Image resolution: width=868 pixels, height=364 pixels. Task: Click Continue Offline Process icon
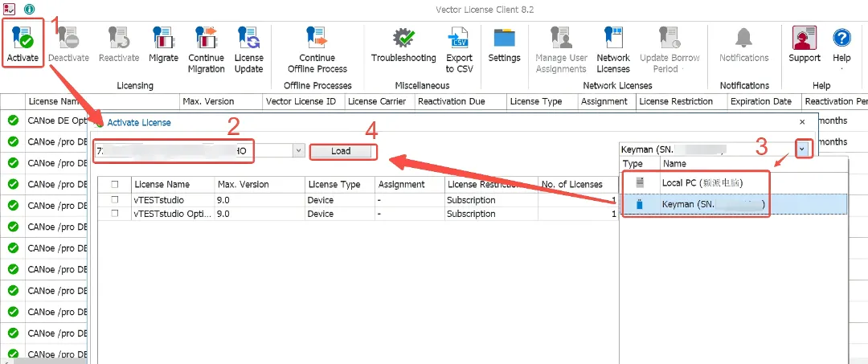click(x=317, y=38)
